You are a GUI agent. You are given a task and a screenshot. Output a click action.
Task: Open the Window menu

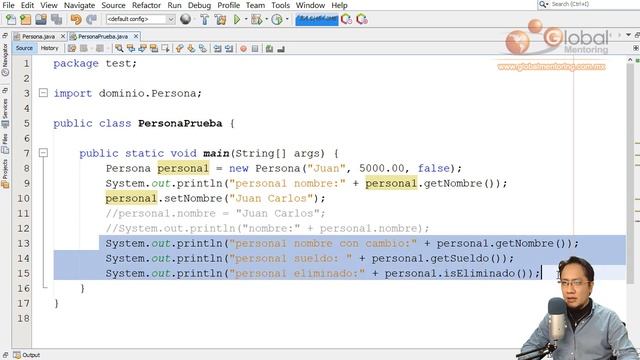[x=310, y=5]
